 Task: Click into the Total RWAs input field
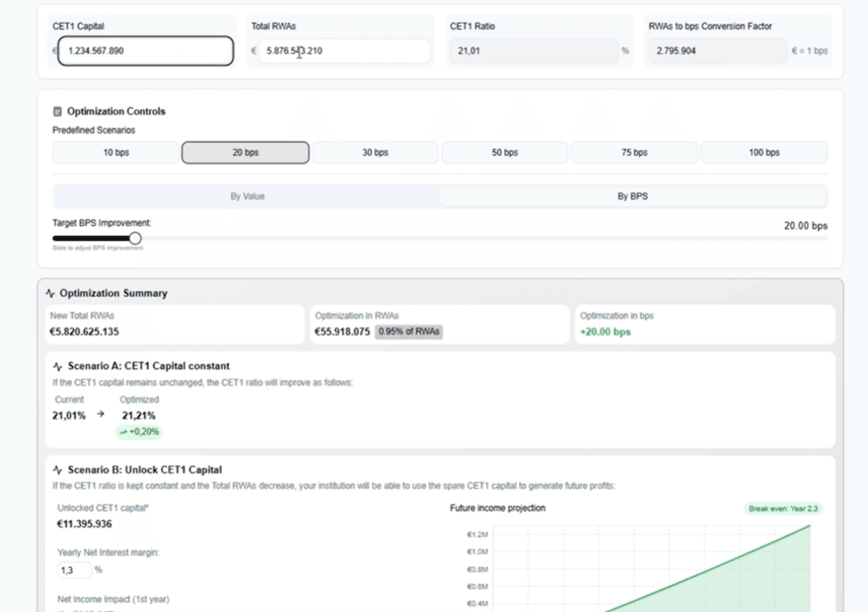tap(344, 52)
